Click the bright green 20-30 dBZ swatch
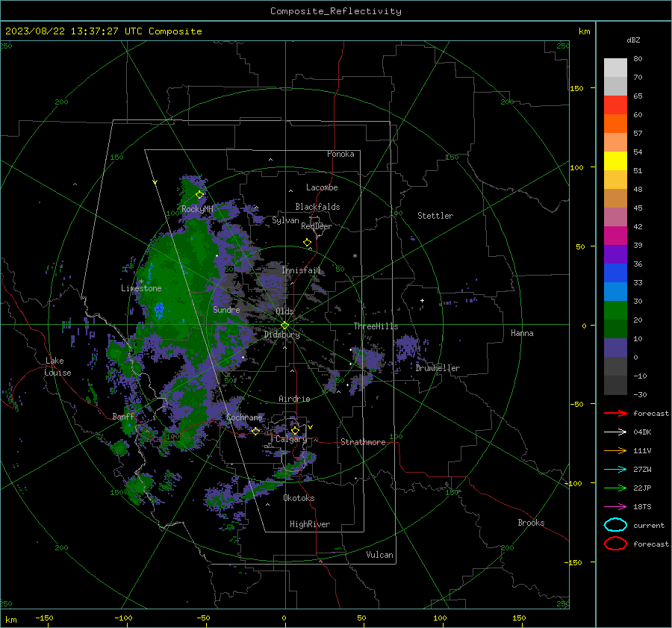This screenshot has width=672, height=628. pos(615,311)
